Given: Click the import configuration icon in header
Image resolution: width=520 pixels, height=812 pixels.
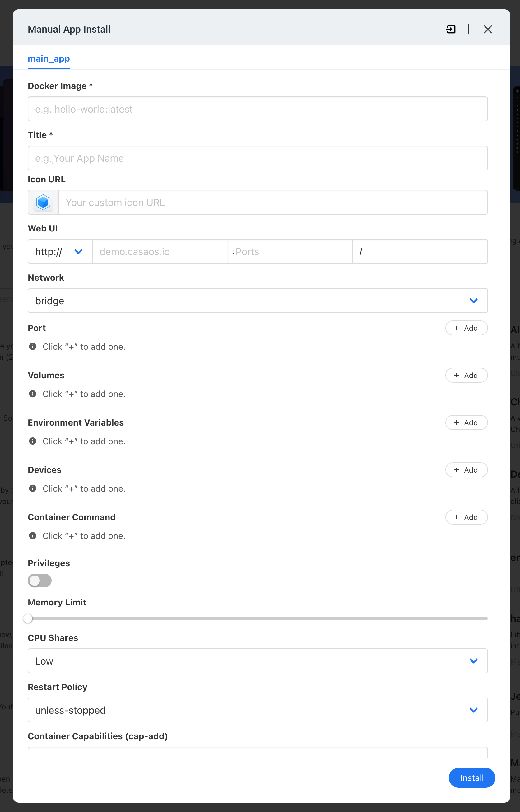Looking at the screenshot, I should pos(450,29).
